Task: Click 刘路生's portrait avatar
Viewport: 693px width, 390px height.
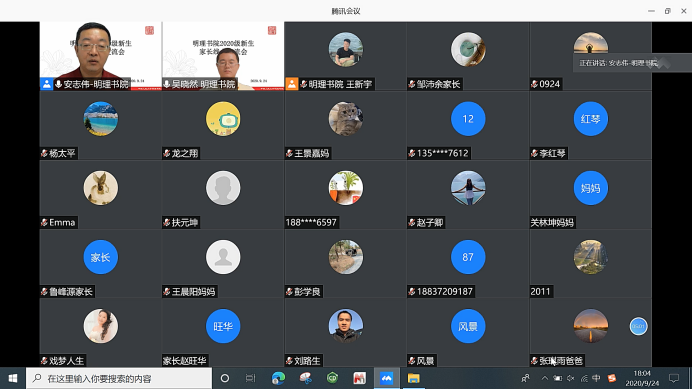Action: click(346, 326)
